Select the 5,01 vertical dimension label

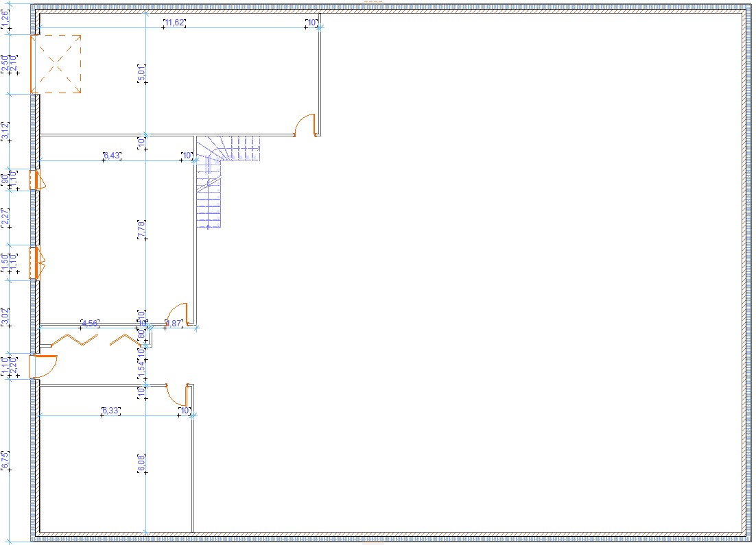tap(142, 73)
